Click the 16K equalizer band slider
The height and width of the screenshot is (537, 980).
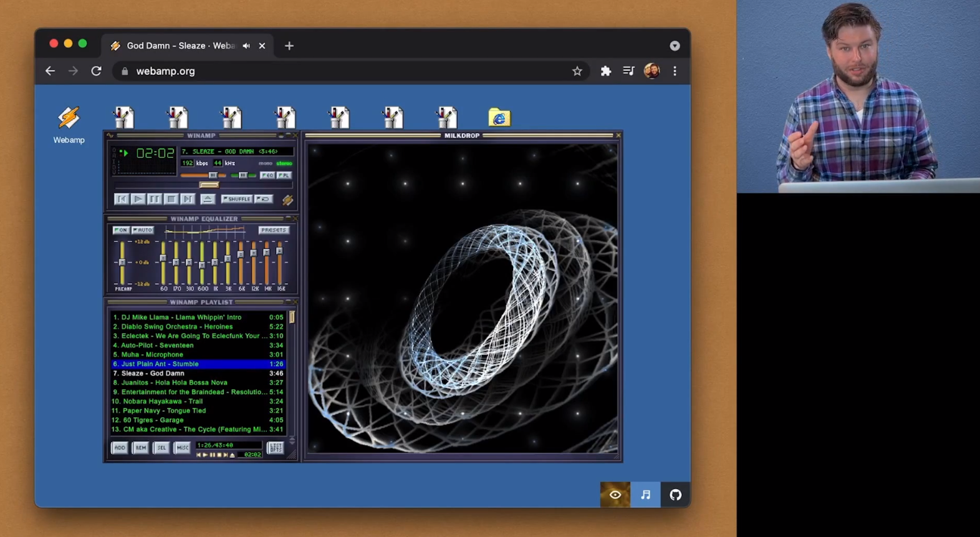pos(280,263)
